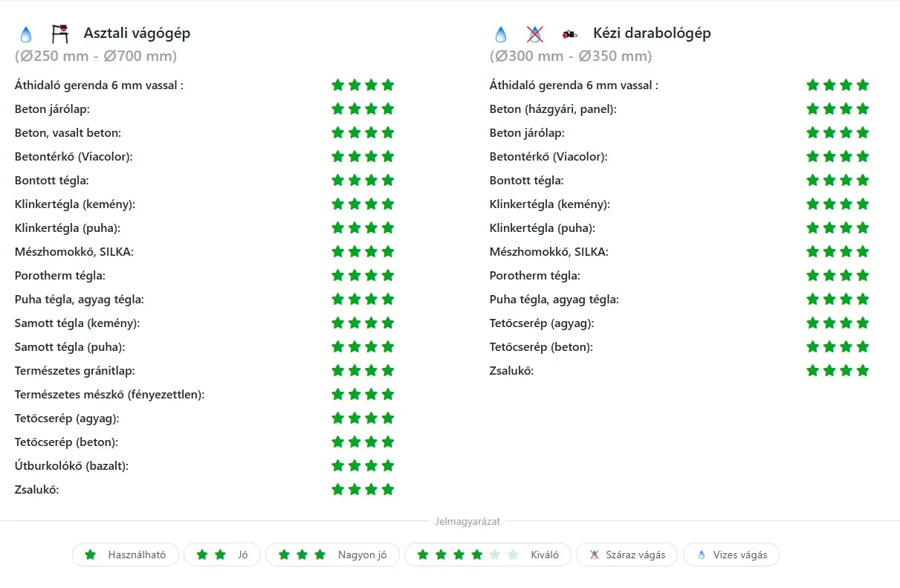
Task: Click the stars for Kézi darabológép Zsalukő row
Action: pyautogui.click(x=838, y=371)
